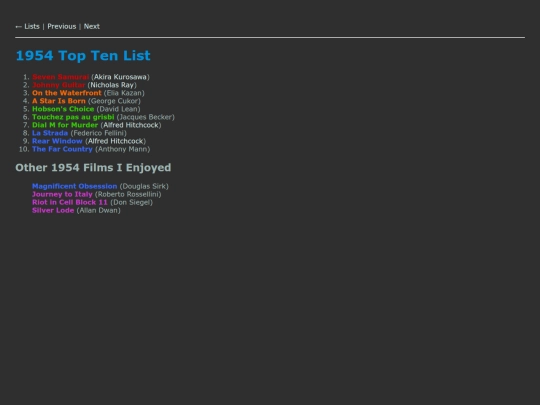Click director name Jacques Becker
This screenshot has height=405, width=540.
tap(146, 117)
